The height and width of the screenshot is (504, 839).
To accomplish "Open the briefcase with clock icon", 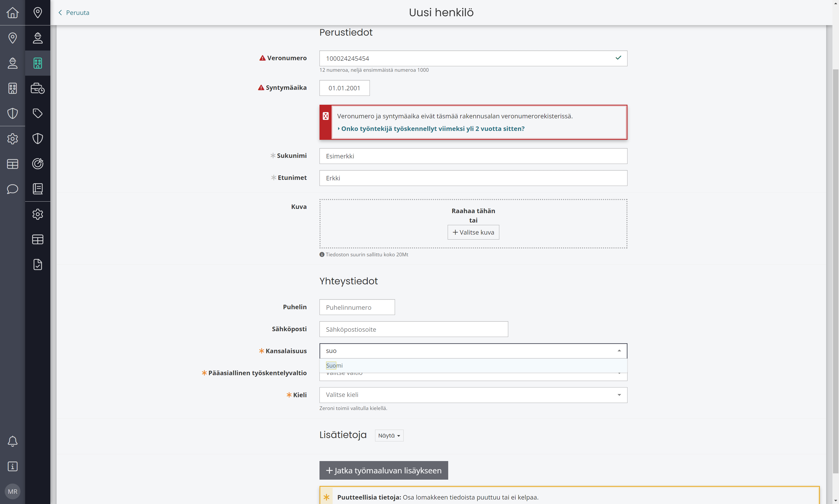I will point(38,88).
